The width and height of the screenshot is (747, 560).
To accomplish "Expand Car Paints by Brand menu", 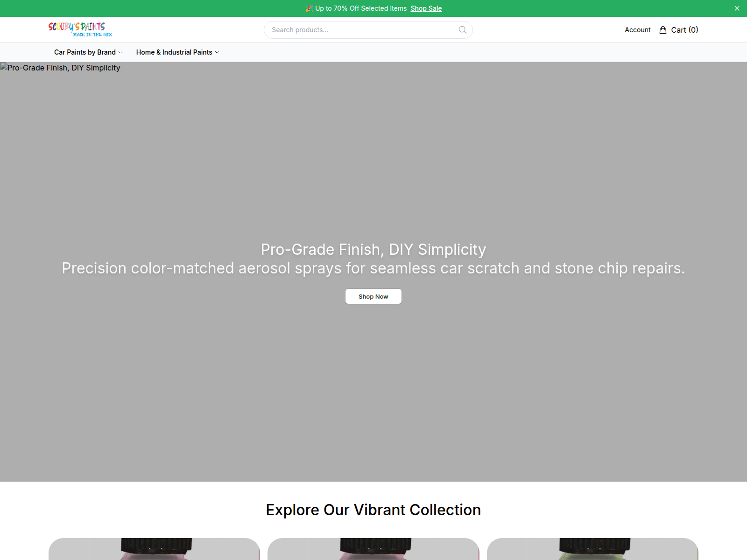I will point(88,52).
